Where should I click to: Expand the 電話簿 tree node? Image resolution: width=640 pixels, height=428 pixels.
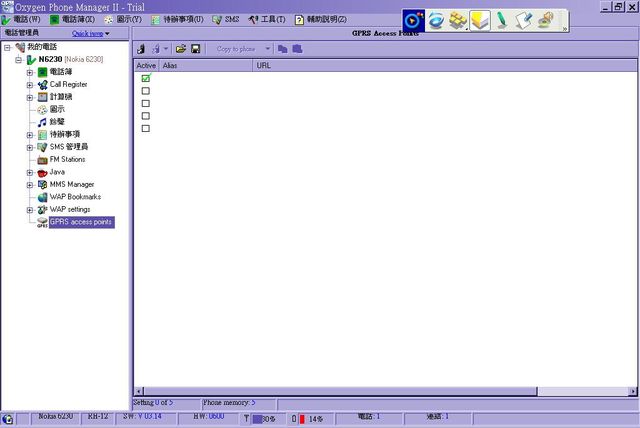(30, 73)
